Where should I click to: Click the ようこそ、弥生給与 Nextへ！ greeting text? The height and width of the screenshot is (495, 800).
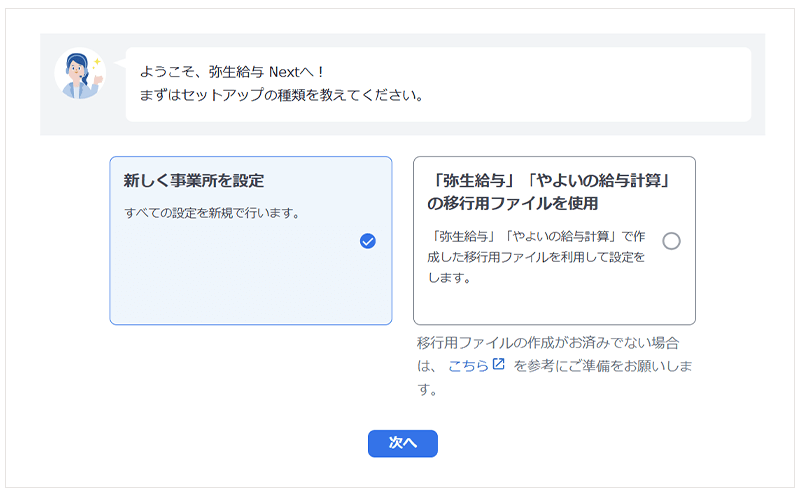click(x=232, y=72)
